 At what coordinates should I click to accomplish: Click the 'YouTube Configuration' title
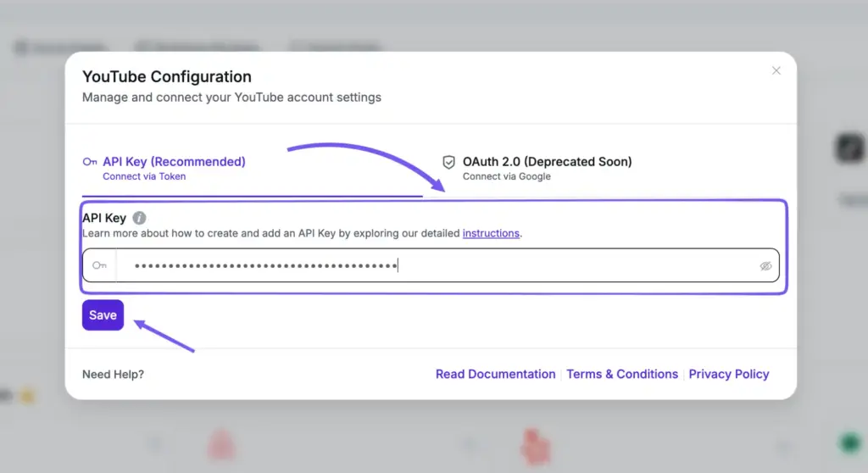[x=167, y=76]
